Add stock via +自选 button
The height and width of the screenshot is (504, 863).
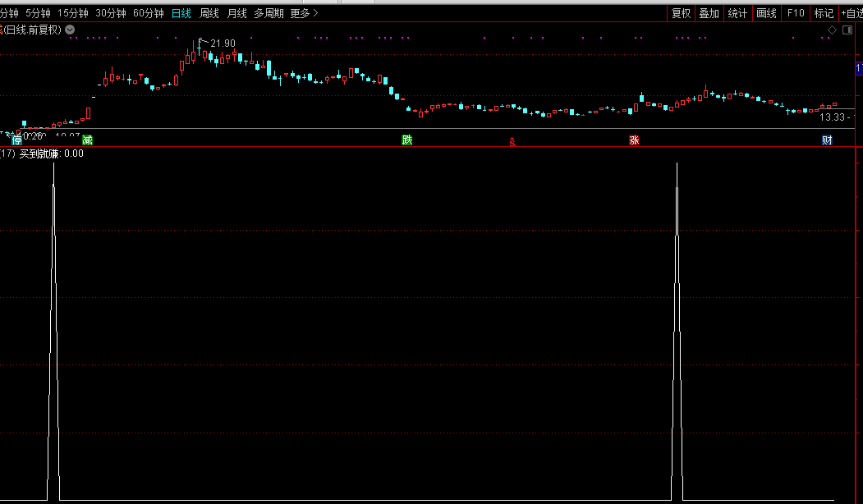(850, 13)
